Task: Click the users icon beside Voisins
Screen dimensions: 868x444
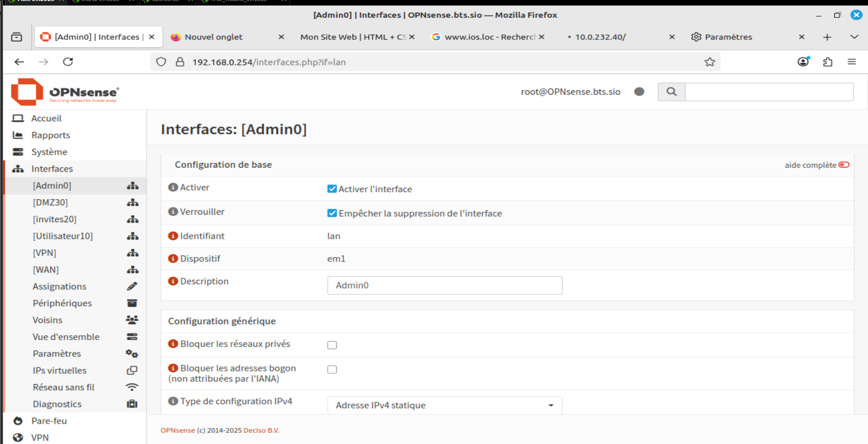Action: pos(132,320)
